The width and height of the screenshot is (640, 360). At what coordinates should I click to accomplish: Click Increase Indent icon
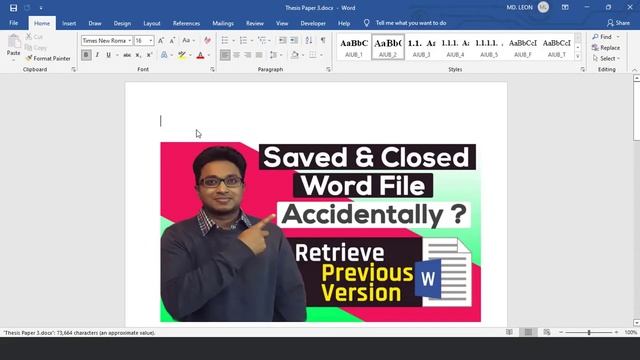click(294, 40)
